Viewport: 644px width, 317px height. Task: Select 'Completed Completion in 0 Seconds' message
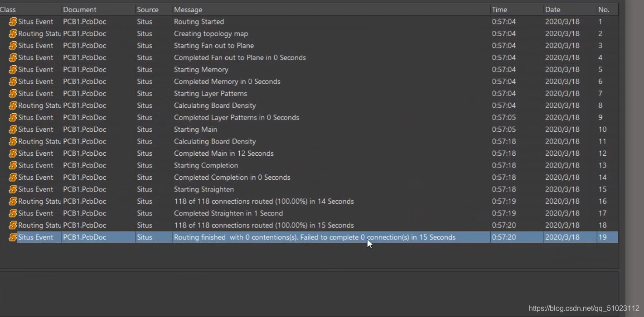pyautogui.click(x=232, y=178)
